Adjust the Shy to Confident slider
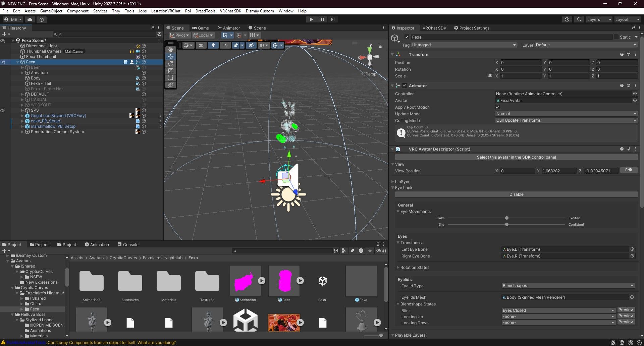 [506, 224]
